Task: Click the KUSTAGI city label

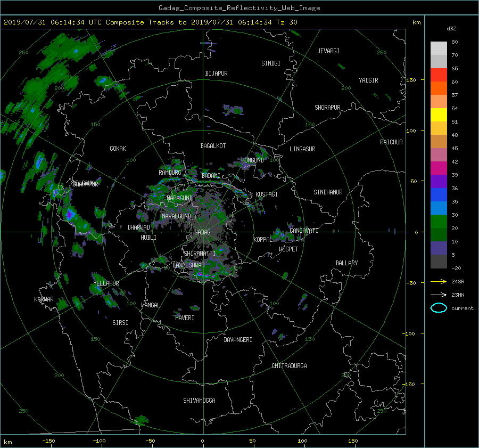Action: [x=267, y=194]
